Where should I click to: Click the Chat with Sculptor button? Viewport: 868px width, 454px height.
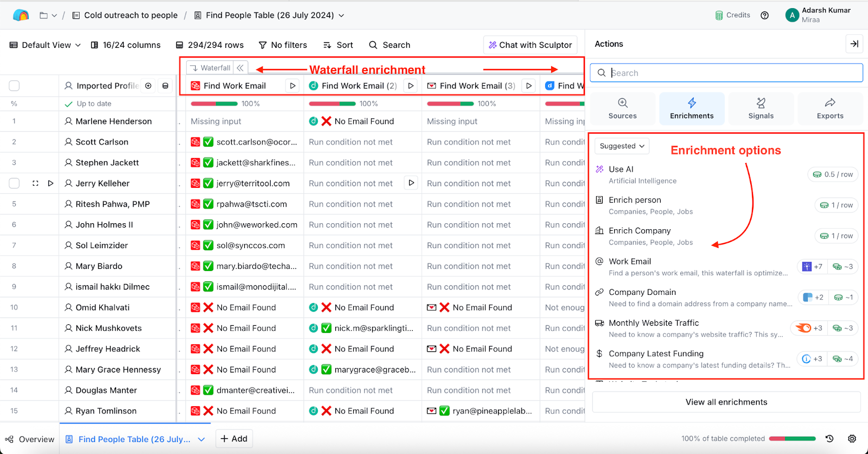tap(530, 45)
